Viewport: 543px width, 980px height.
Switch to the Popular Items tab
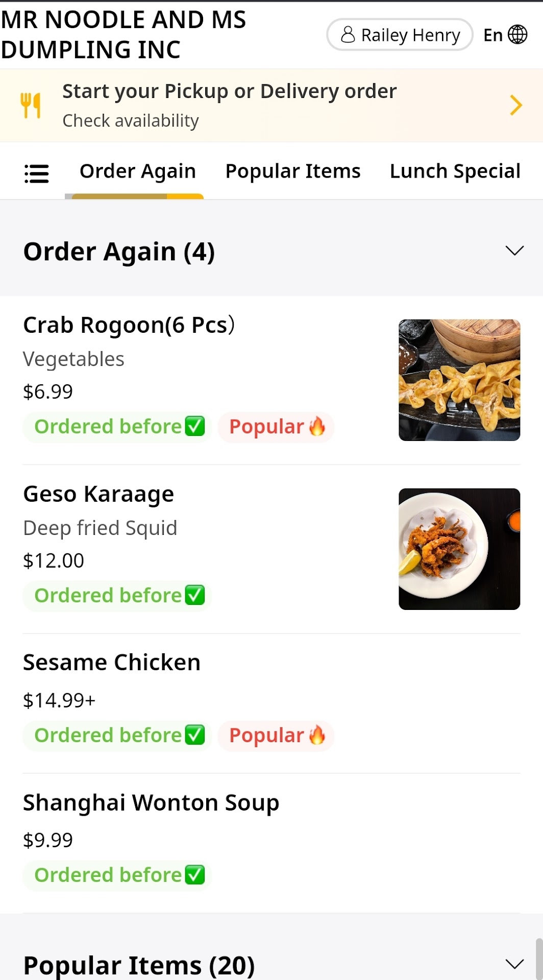coord(293,171)
